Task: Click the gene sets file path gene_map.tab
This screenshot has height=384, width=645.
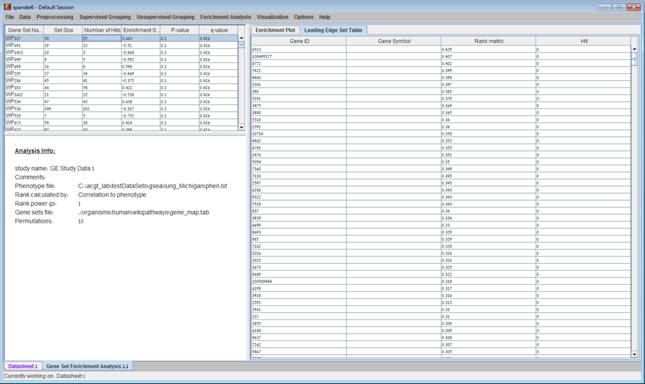Action: pyautogui.click(x=144, y=212)
